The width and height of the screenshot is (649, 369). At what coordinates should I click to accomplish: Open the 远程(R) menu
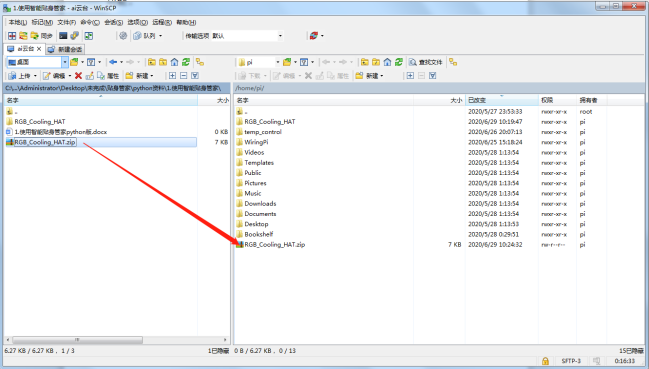(162, 22)
